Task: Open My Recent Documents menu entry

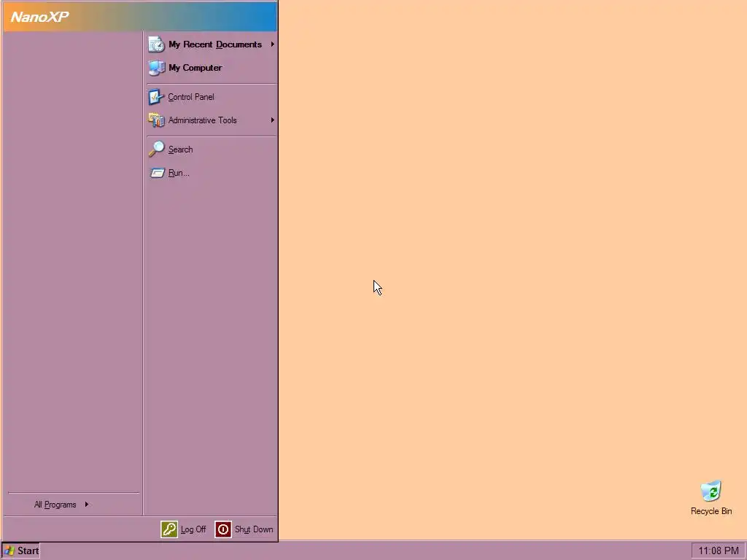Action: point(212,44)
